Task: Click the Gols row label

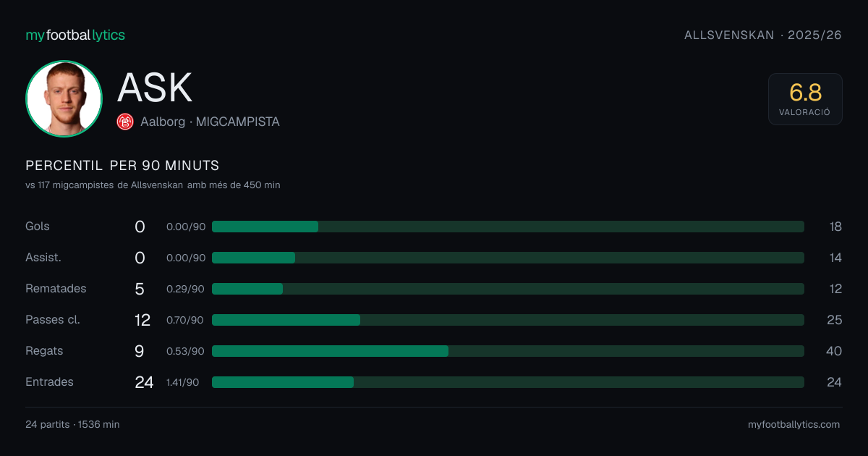Action: (38, 227)
